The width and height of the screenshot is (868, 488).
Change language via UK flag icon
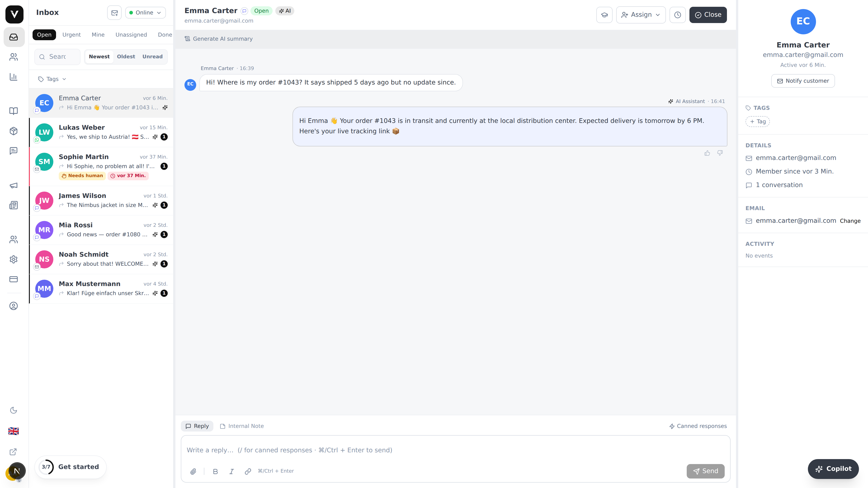14,431
